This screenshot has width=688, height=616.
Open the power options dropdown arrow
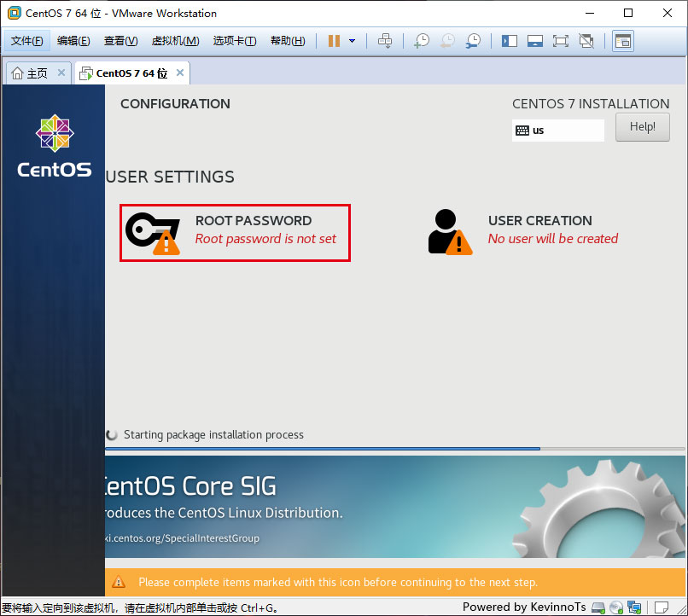(x=352, y=41)
